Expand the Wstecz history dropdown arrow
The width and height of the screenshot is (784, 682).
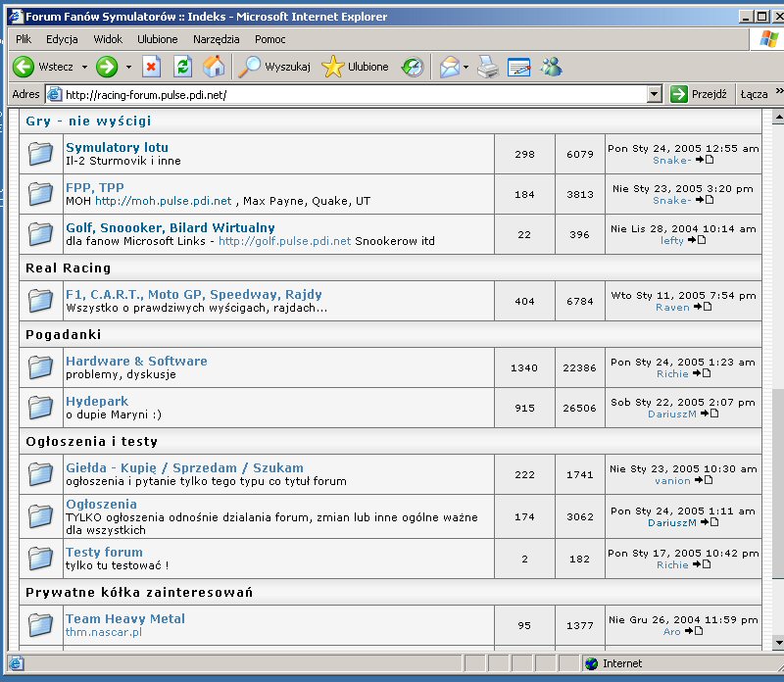click(84, 67)
